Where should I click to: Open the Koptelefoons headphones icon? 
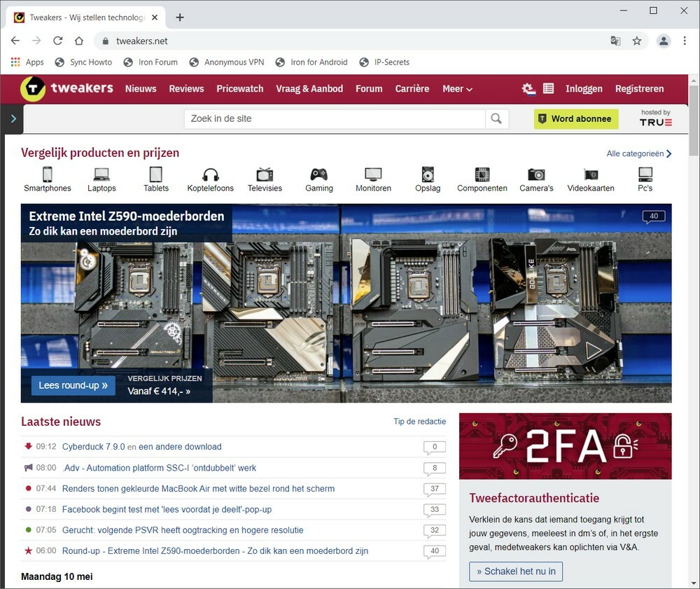[210, 174]
